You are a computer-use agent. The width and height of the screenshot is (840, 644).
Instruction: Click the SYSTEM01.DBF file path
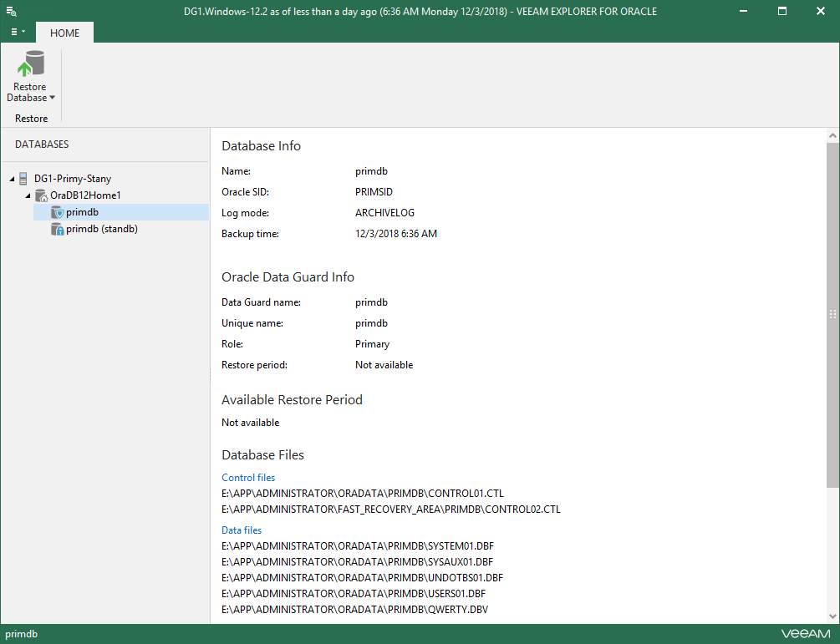pos(358,546)
